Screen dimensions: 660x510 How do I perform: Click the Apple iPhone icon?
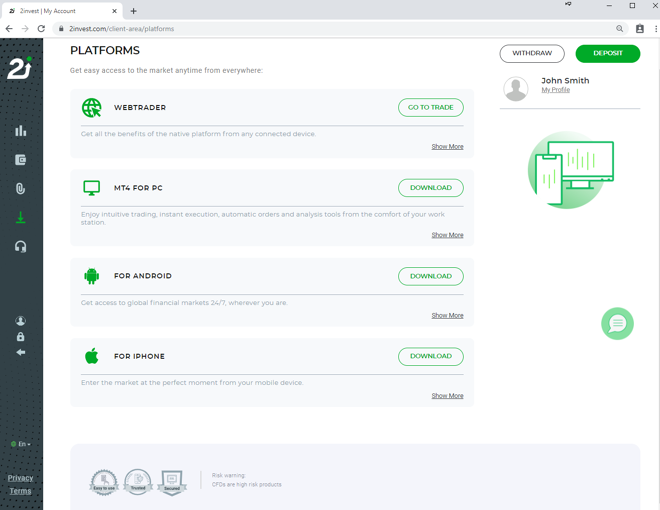91,356
